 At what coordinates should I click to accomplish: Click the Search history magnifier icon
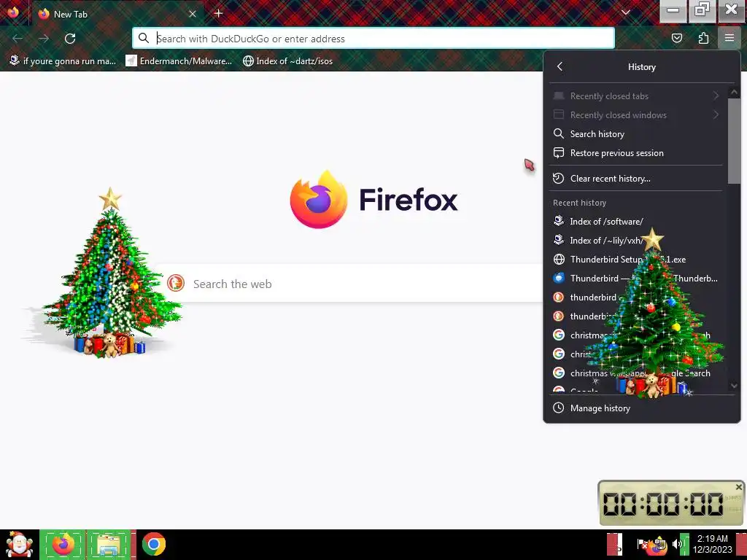click(558, 134)
